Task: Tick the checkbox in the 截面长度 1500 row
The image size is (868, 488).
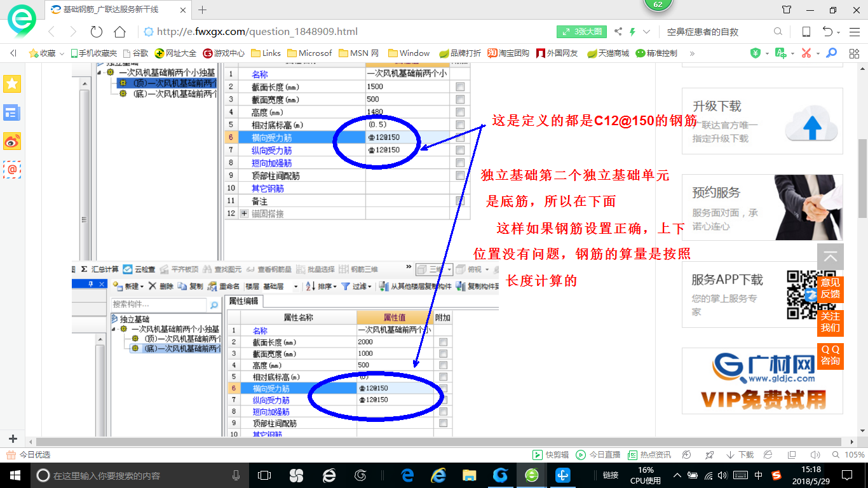Action: [460, 87]
